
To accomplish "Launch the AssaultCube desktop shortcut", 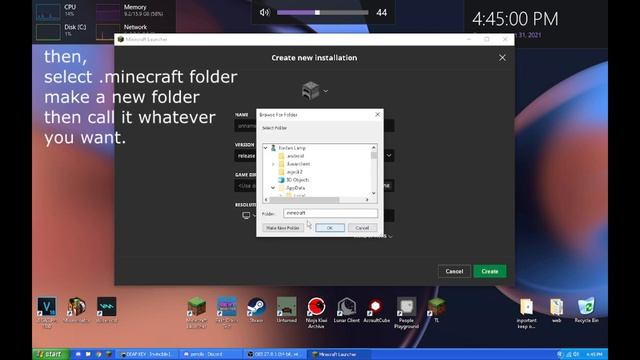I will point(376,309).
